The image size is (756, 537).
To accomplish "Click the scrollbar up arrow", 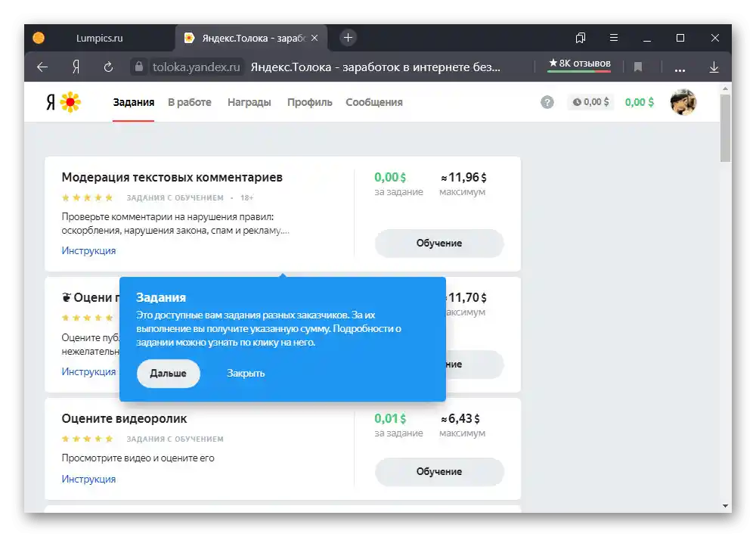I will [725, 88].
